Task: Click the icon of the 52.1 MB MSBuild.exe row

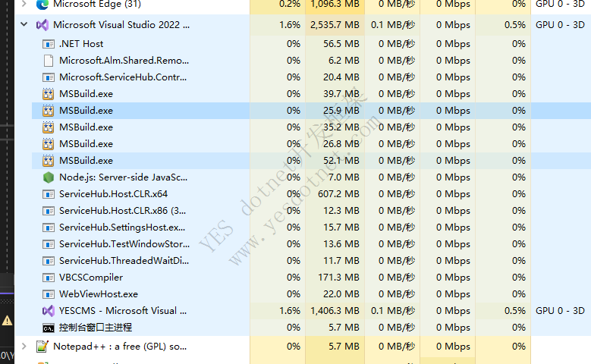Action: [x=49, y=161]
